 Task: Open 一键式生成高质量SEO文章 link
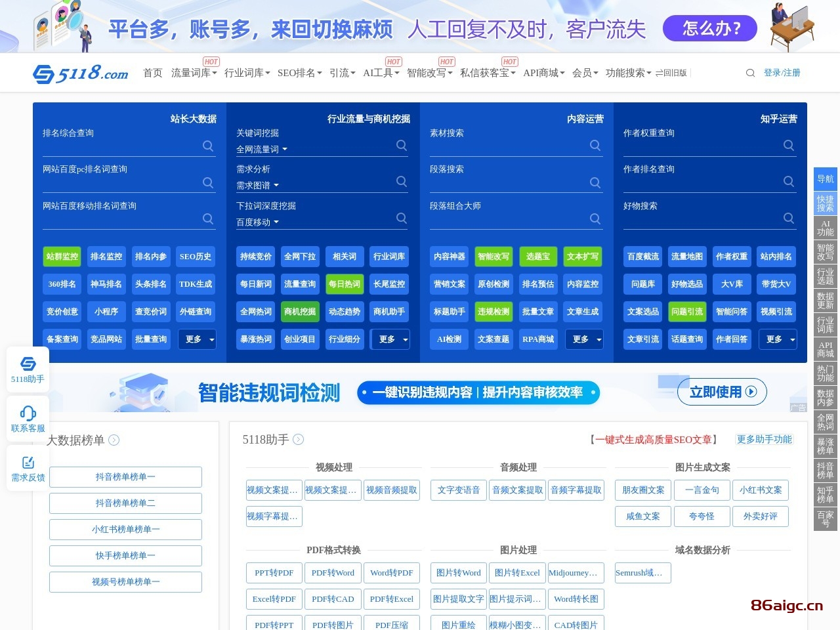pyautogui.click(x=653, y=440)
